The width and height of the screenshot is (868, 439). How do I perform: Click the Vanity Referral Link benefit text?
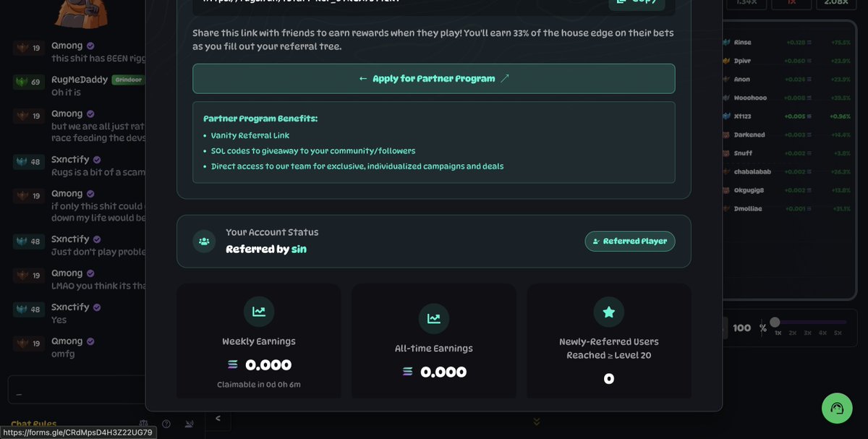[250, 135]
